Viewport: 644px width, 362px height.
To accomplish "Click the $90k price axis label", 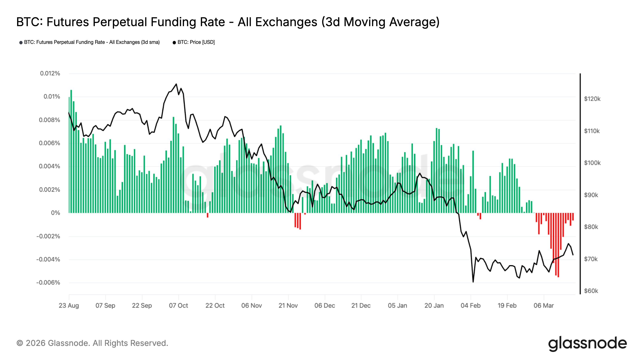I will tap(591, 195).
